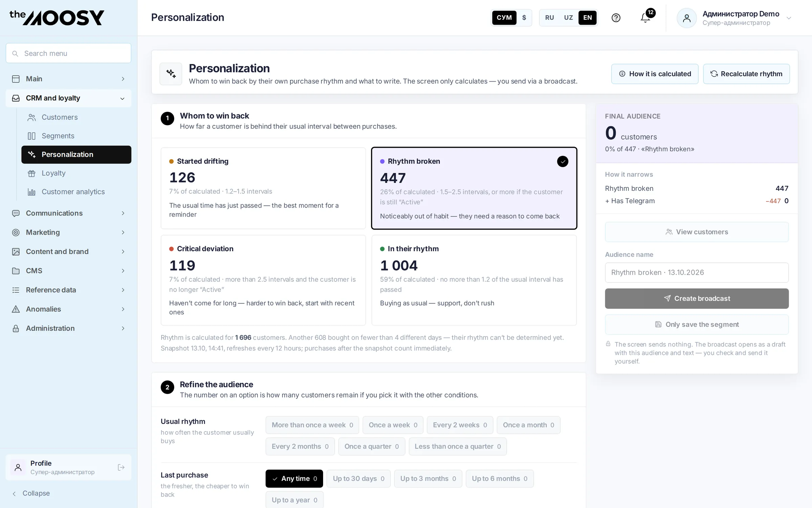Click the Marketing target icon
This screenshot has width=812, height=508.
point(16,232)
